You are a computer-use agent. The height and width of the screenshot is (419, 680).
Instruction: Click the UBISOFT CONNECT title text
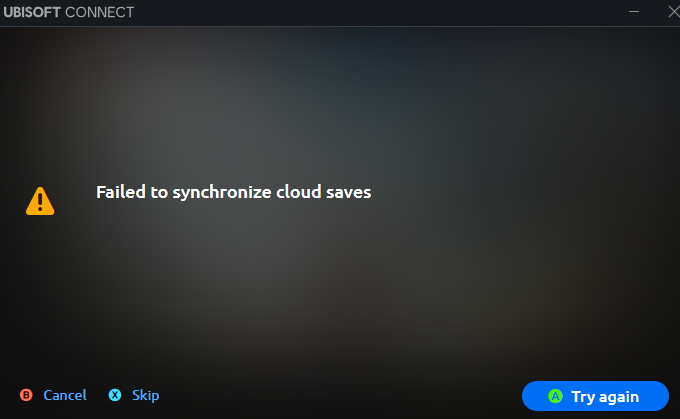(69, 12)
